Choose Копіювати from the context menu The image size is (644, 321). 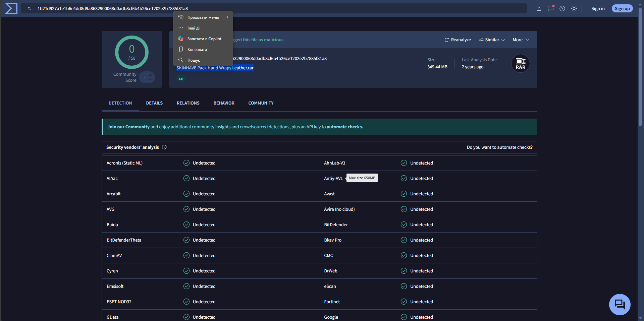[203, 50]
